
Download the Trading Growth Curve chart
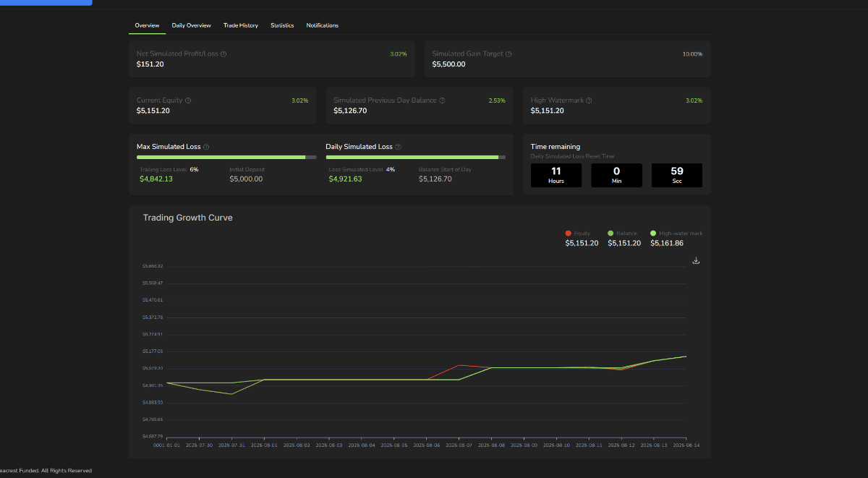pyautogui.click(x=696, y=260)
